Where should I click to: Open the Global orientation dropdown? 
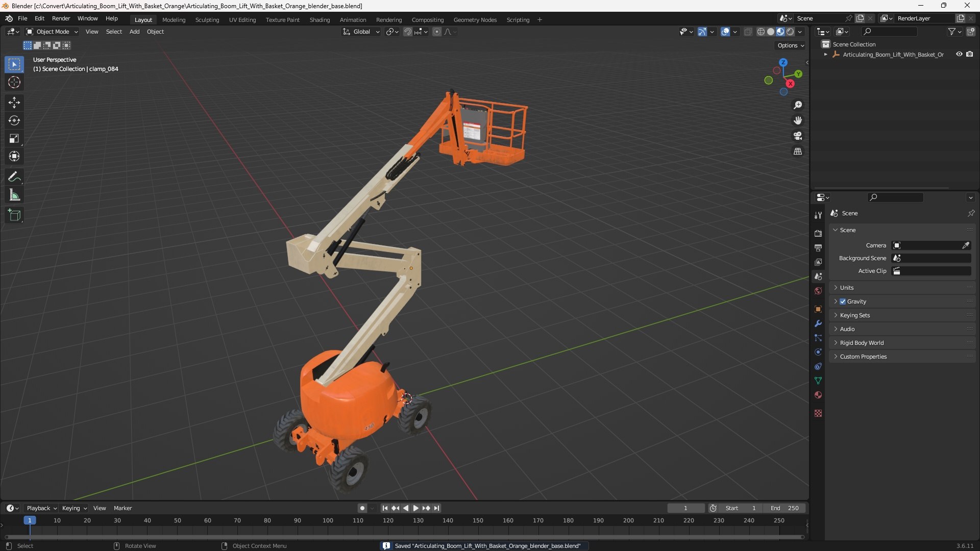(x=361, y=32)
